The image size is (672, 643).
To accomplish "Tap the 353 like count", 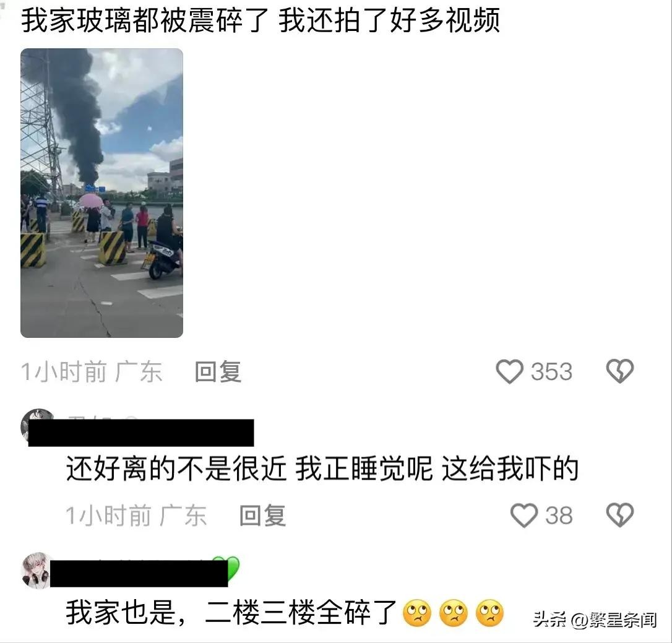I will 551,372.
